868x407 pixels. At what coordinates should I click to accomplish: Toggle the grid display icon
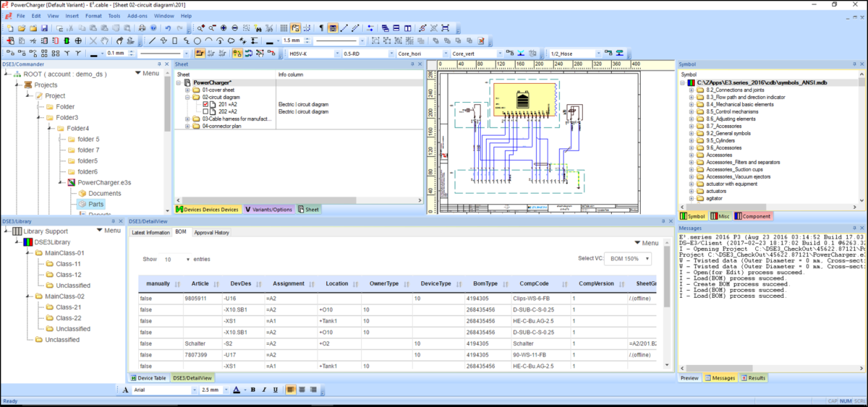pyautogui.click(x=284, y=28)
